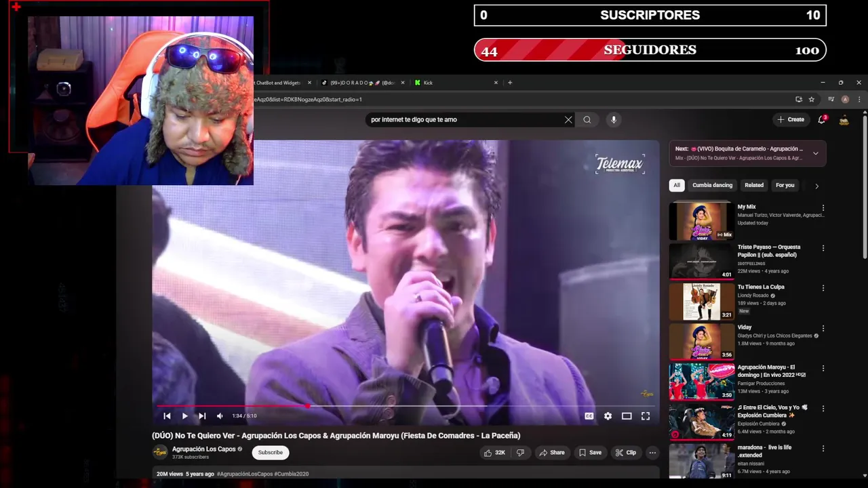868x488 pixels.
Task: Open the maradona live is life thumbnail
Action: (x=702, y=461)
